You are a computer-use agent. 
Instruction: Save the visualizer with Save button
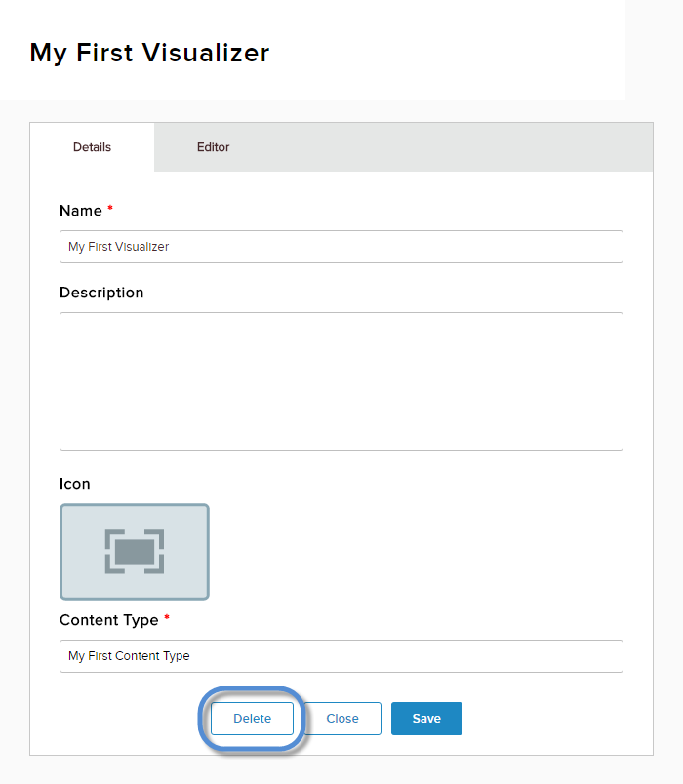pyautogui.click(x=426, y=719)
